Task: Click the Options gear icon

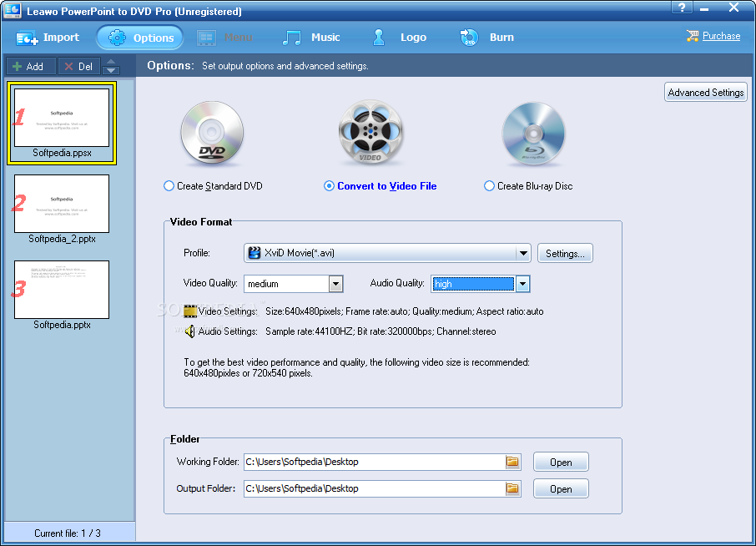Action: (x=117, y=38)
